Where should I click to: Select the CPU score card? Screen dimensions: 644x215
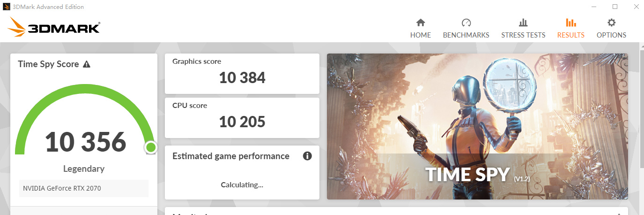click(x=242, y=117)
